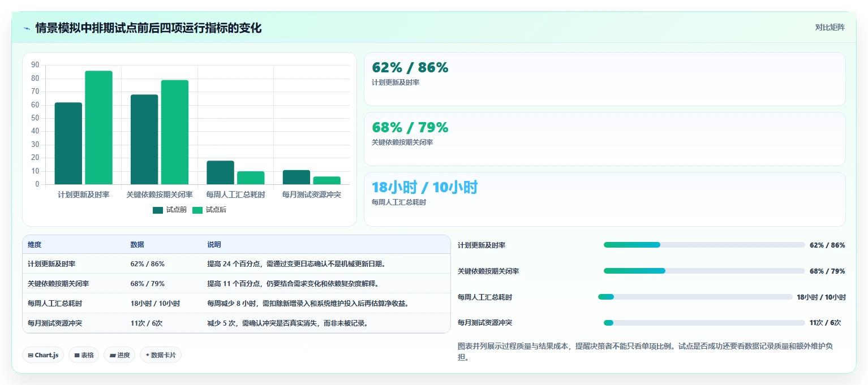Click the dashboard title 情景模拟中排期试点前后四项运行指标的变化

[x=148, y=28]
